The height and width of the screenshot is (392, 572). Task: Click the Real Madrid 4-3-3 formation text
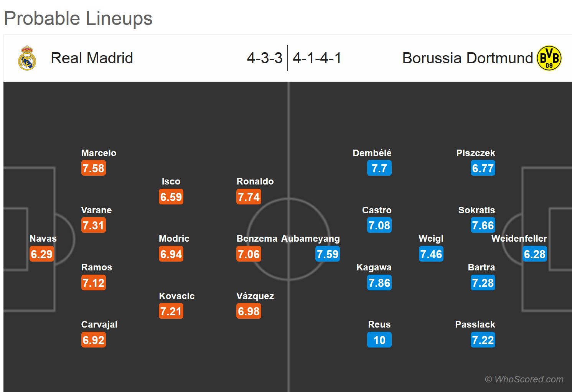coord(265,58)
